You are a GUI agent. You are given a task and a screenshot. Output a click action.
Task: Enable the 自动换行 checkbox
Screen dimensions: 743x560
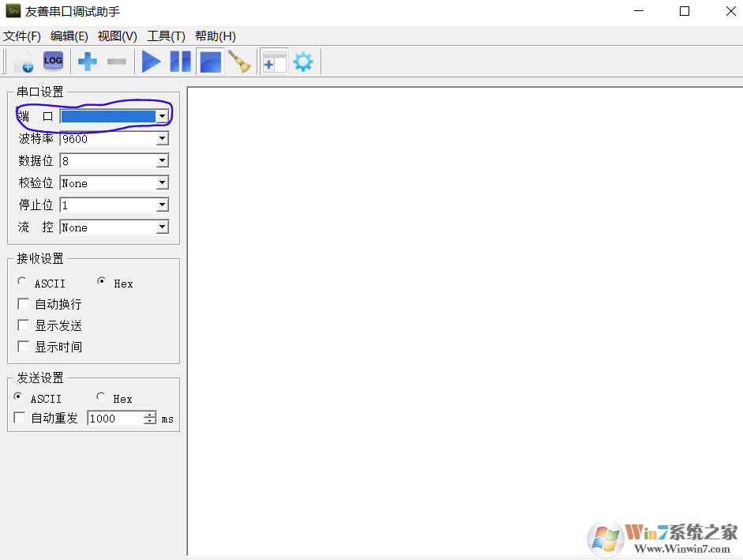[24, 304]
